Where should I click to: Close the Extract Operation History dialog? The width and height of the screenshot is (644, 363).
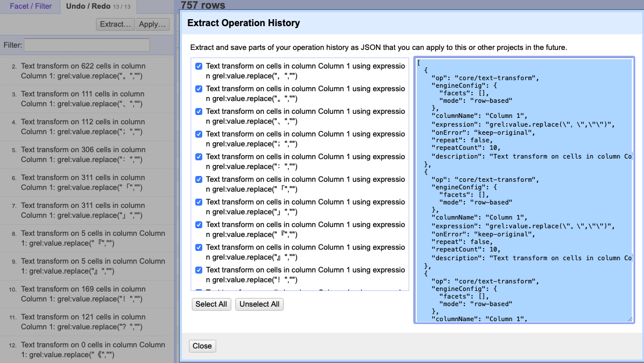(x=202, y=346)
